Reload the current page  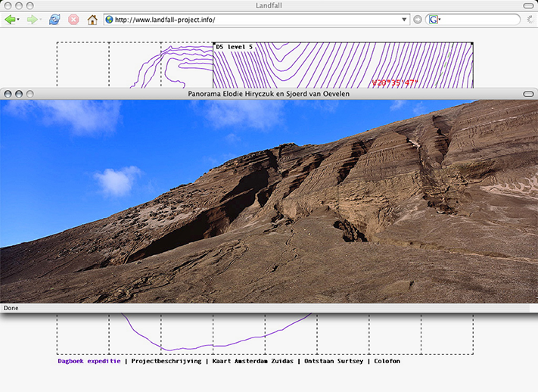[x=54, y=20]
